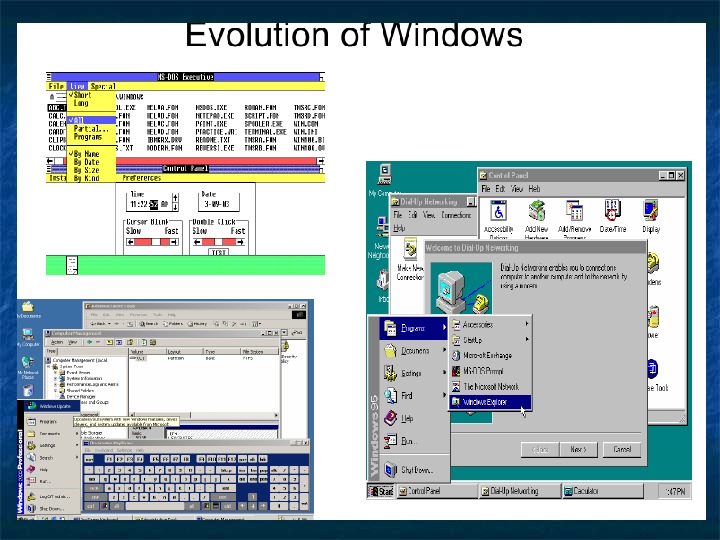The width and height of the screenshot is (720, 540).
Task: Select Programs filter in the View menu
Action: pyautogui.click(x=91, y=137)
